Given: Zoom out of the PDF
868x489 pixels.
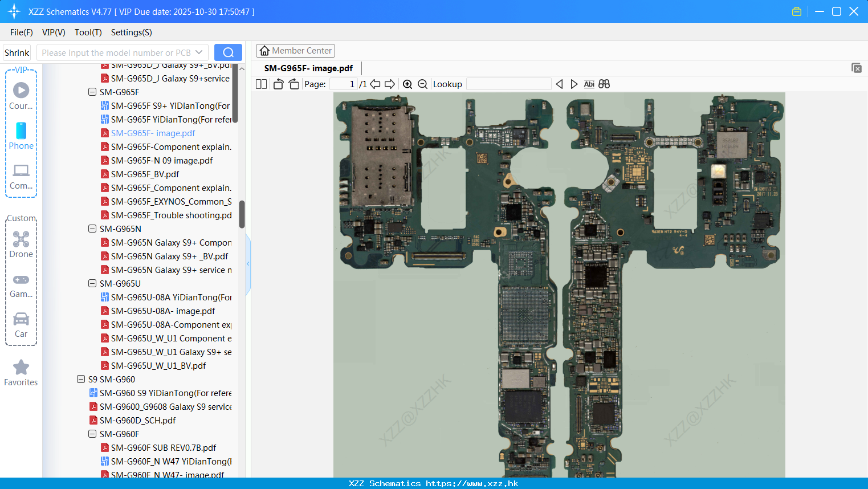Looking at the screenshot, I should [x=422, y=84].
